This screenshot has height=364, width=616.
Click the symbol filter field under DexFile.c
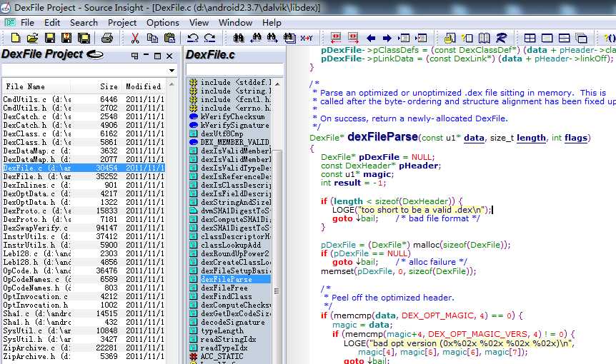(x=234, y=69)
